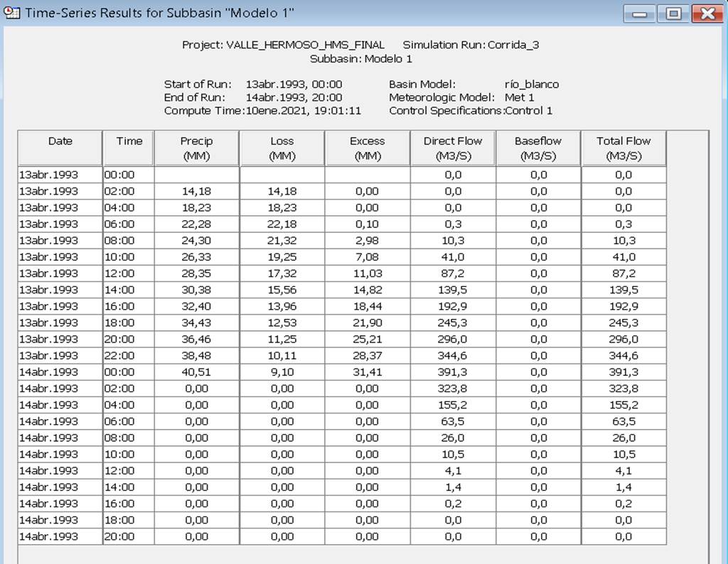This screenshot has height=564, width=728.
Task: Click loss cell showing 21,32
Action: (x=282, y=240)
